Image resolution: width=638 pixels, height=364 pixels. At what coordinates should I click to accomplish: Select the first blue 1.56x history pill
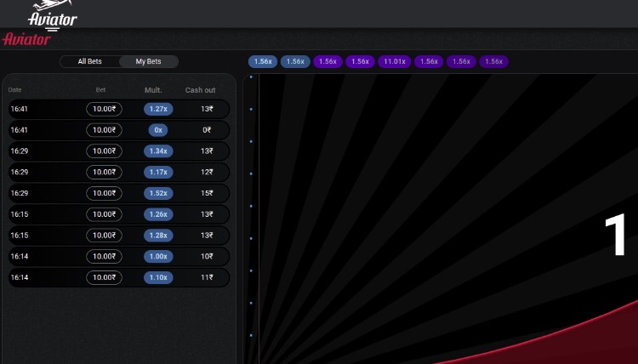coord(263,61)
